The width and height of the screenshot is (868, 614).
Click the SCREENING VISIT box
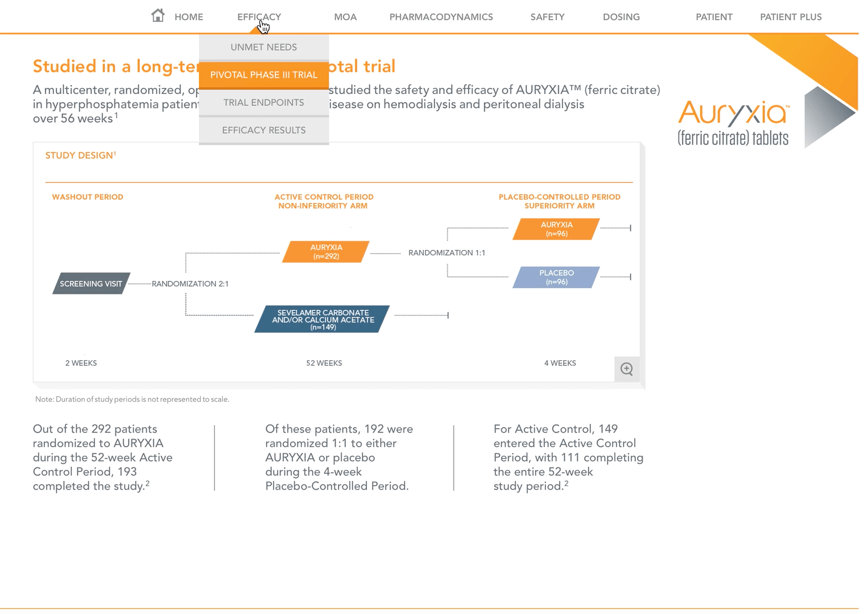(x=91, y=284)
